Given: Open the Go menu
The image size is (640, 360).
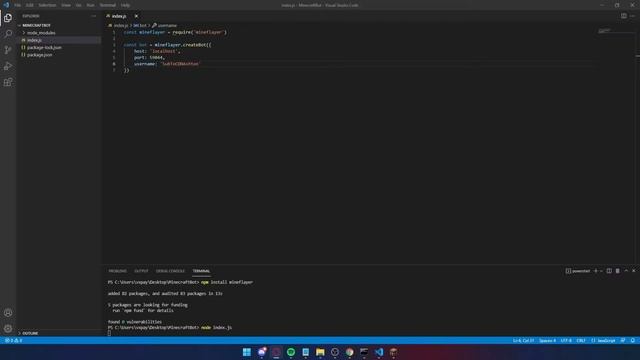Looking at the screenshot, I should pos(78,5).
